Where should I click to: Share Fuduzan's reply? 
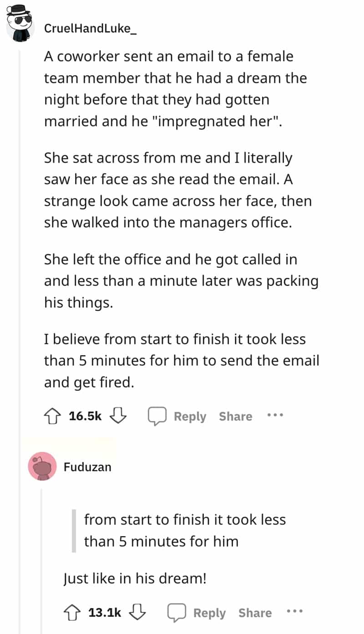point(255,613)
